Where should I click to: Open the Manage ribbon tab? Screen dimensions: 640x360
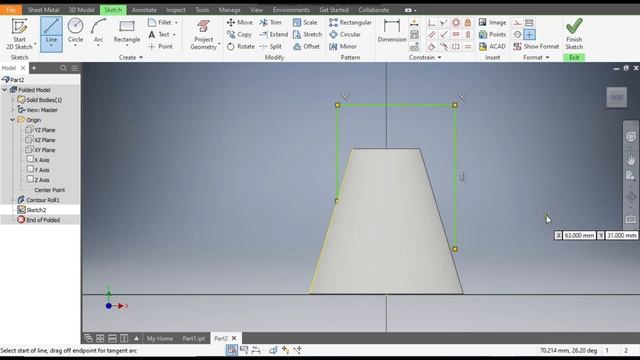229,10
